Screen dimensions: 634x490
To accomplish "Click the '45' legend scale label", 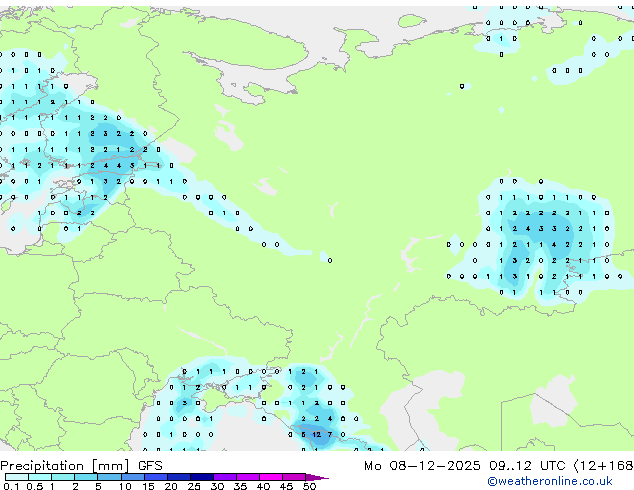I will [286, 486].
